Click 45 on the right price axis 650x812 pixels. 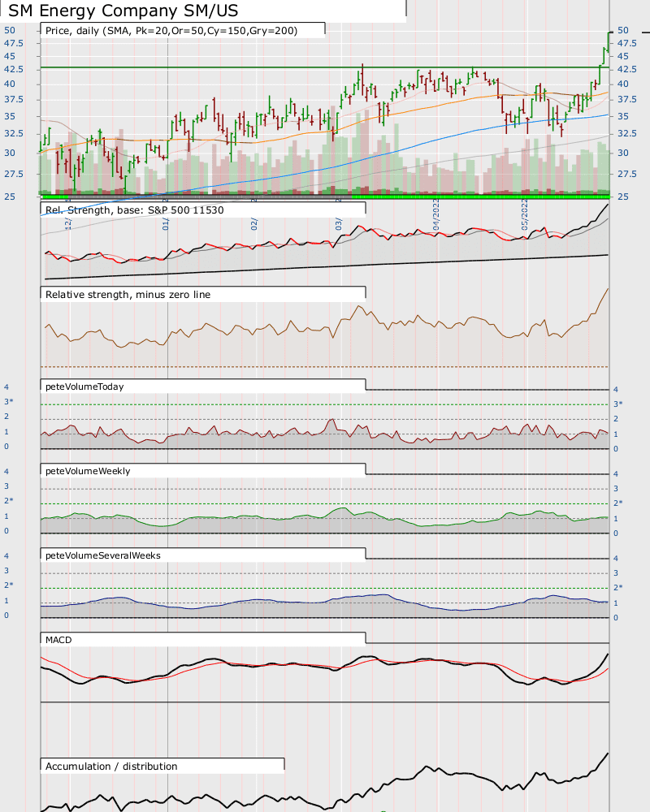pyautogui.click(x=623, y=56)
